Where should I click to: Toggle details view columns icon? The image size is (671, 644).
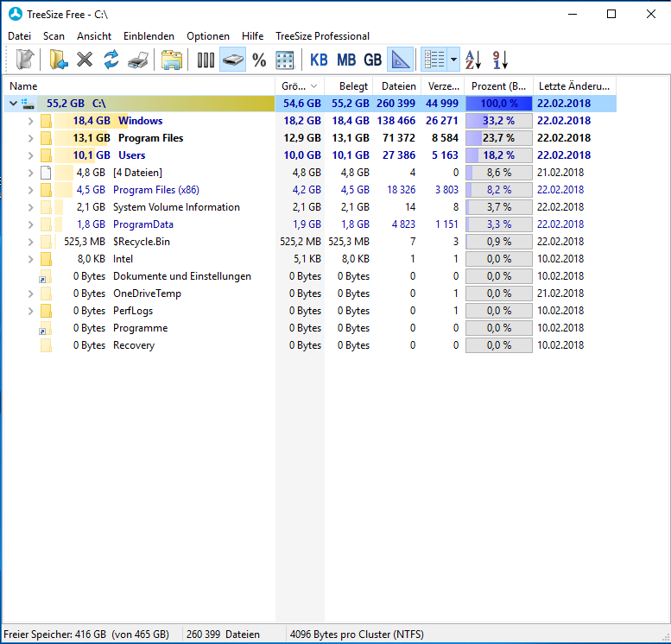pyautogui.click(x=434, y=60)
